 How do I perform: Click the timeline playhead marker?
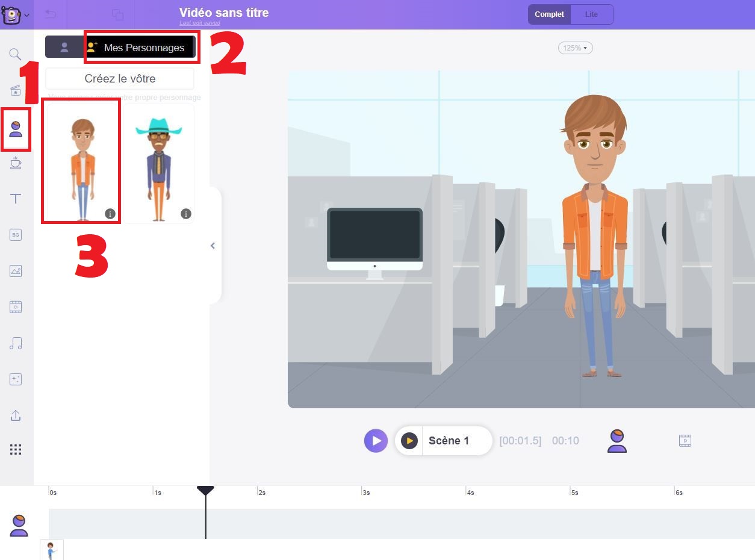tap(205, 491)
